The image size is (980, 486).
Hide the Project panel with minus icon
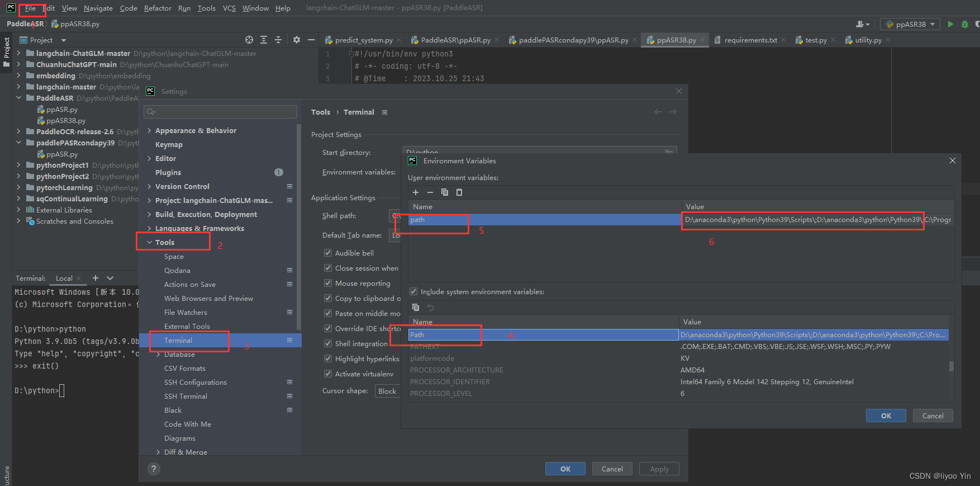(311, 40)
